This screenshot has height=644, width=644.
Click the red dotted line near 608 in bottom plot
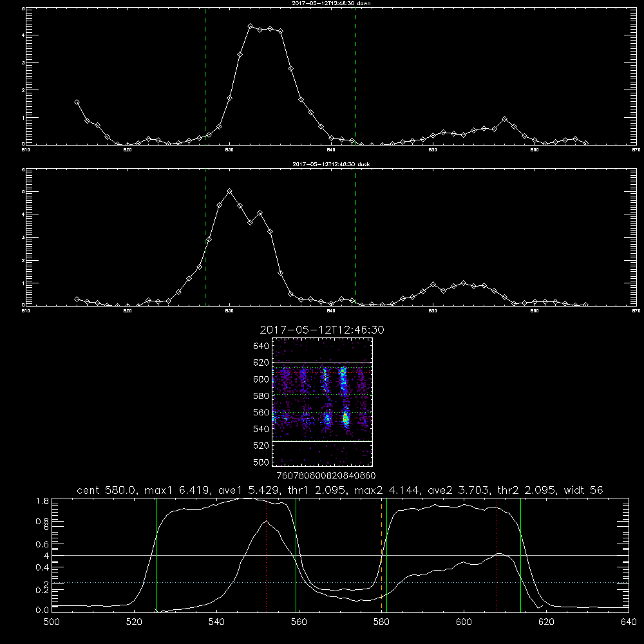497,555
